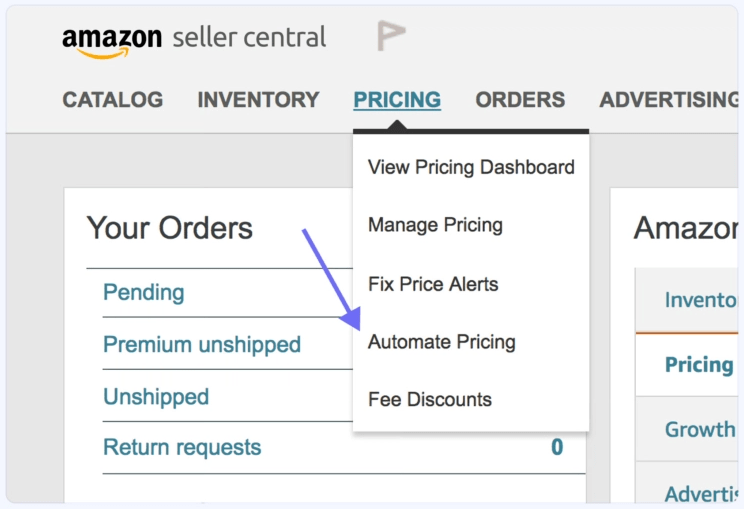Image resolution: width=744 pixels, height=509 pixels.
Task: Click the Return requests count 0
Action: [557, 447]
